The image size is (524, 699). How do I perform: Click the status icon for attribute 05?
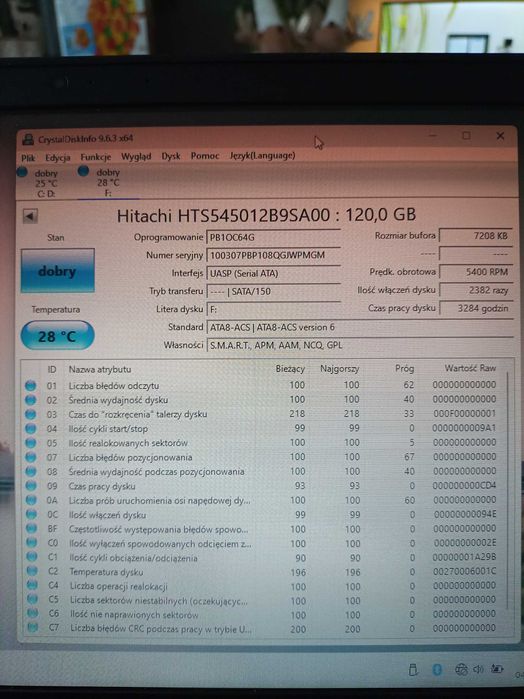click(30, 443)
